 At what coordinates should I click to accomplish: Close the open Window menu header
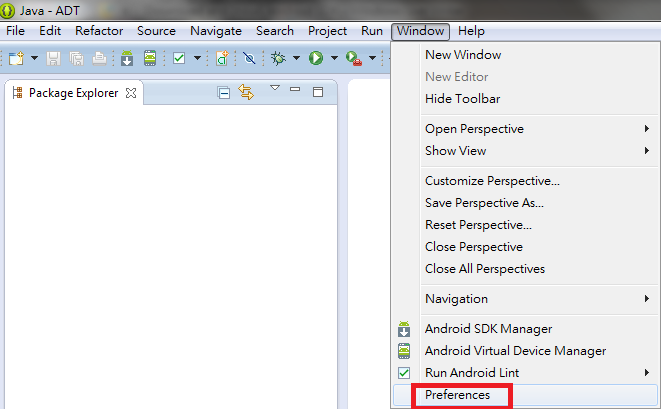click(420, 31)
